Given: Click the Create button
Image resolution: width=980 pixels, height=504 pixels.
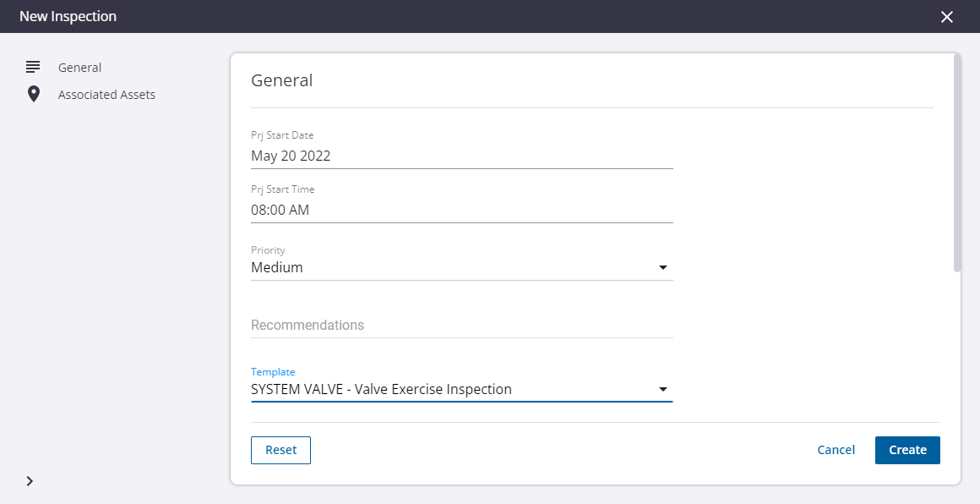Looking at the screenshot, I should click(907, 450).
